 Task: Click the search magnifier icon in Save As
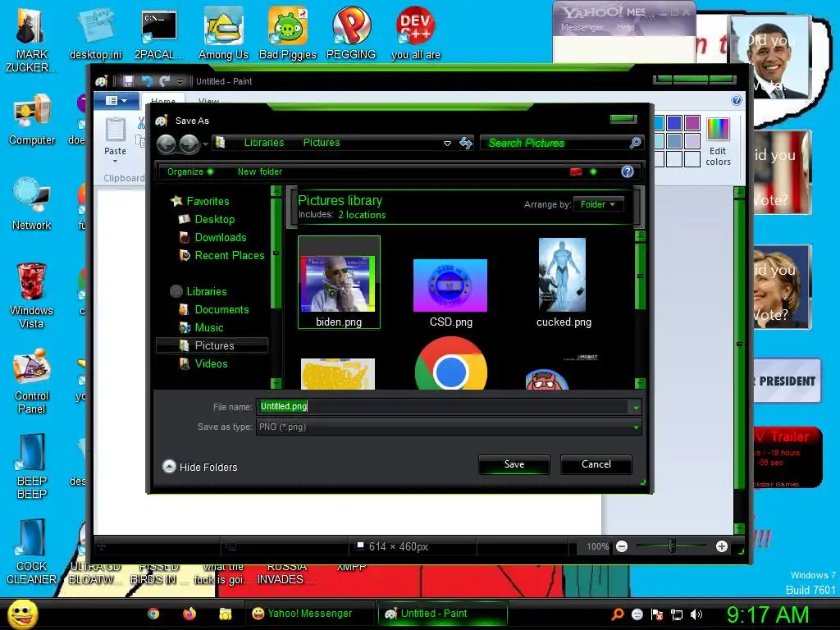point(636,143)
